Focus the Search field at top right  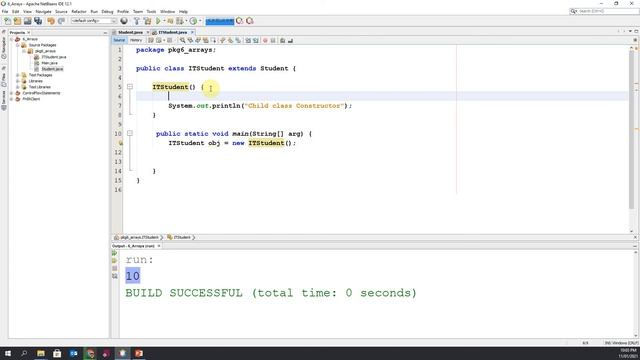click(x=604, y=11)
